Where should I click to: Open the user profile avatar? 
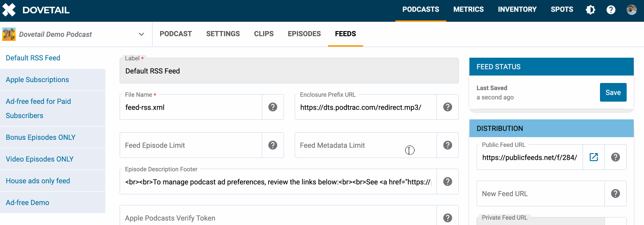632,10
